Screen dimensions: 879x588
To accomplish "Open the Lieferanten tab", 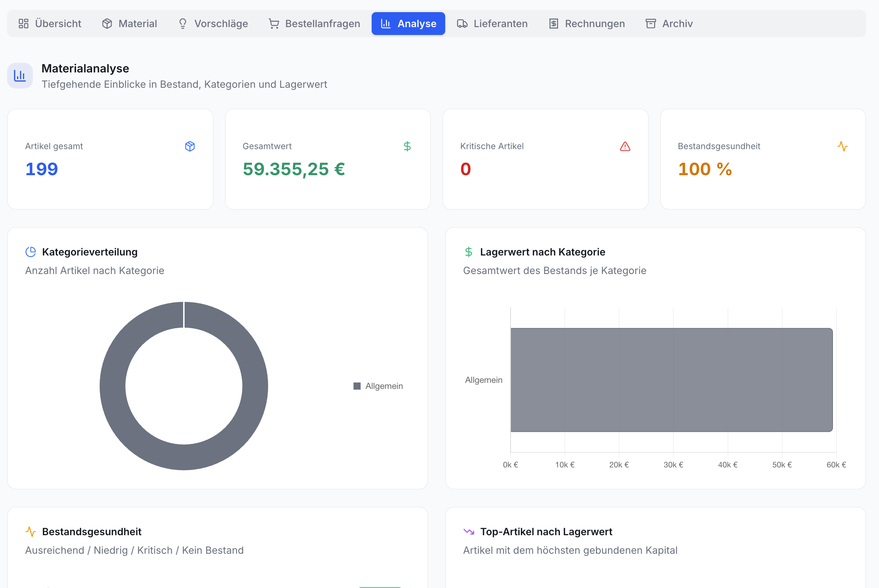I will click(492, 24).
